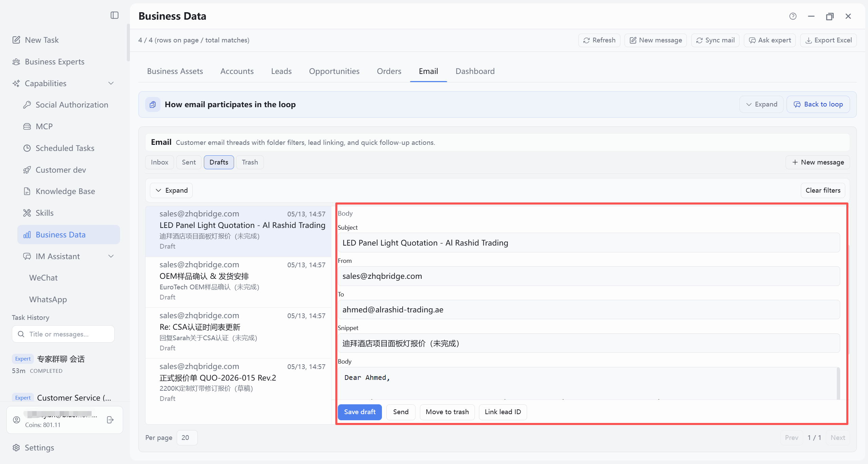
Task: Open Customer dev page
Action: (x=55, y=170)
